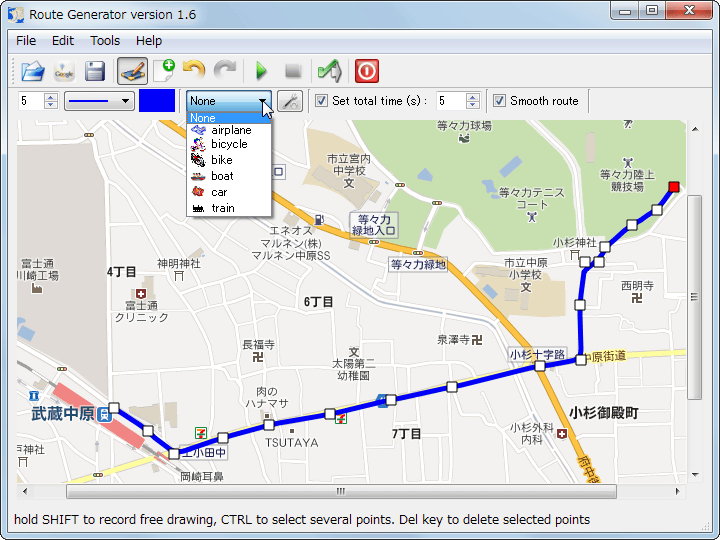720x540 pixels.
Task: Decrease the line width spinner
Action: click(51, 105)
